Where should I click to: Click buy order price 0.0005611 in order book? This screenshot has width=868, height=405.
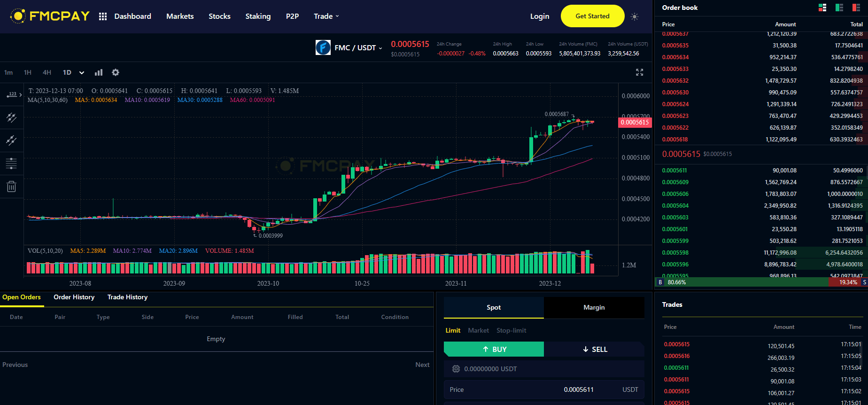pyautogui.click(x=674, y=171)
